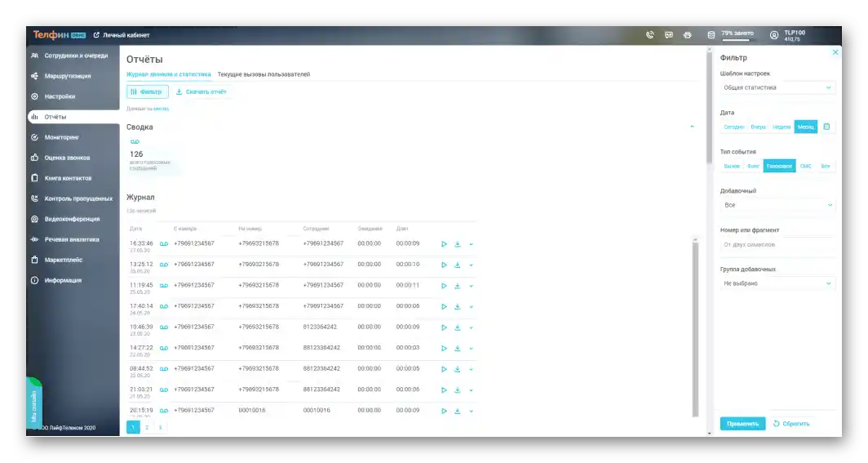The height and width of the screenshot is (463, 868).
Task: Download the 21:03:21 recording
Action: 457,390
